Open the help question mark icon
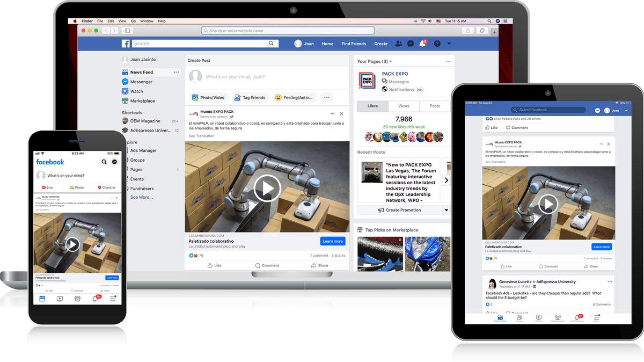This screenshot has height=362, width=644. coord(437,44)
